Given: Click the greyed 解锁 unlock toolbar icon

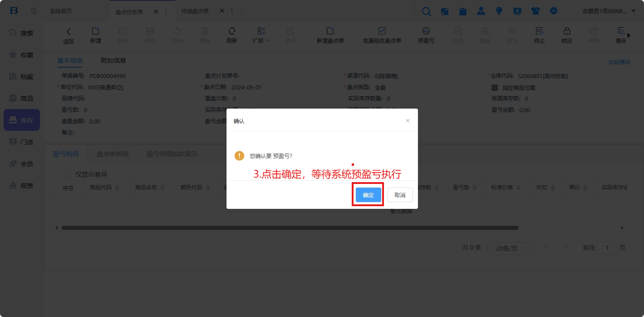Looking at the screenshot, I should (x=594, y=31).
